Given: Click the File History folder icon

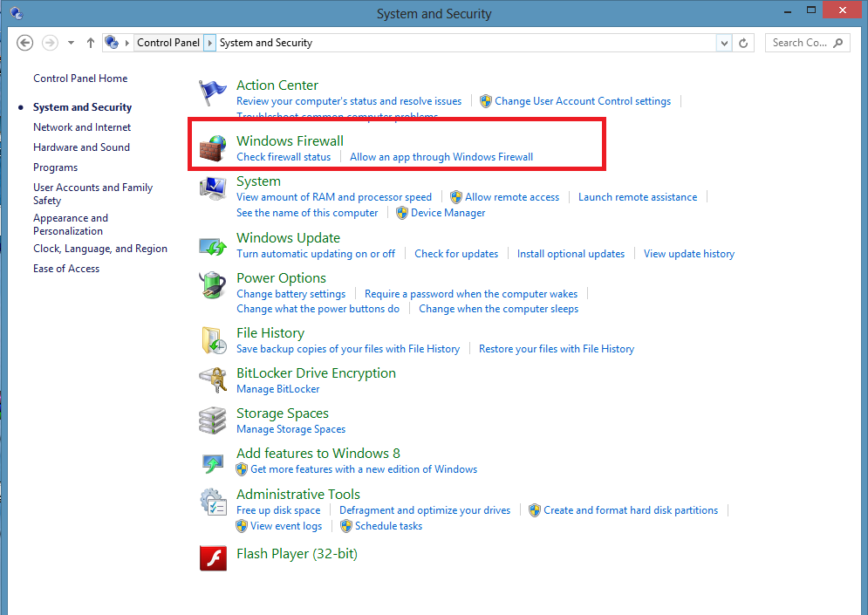Looking at the screenshot, I should tap(214, 340).
